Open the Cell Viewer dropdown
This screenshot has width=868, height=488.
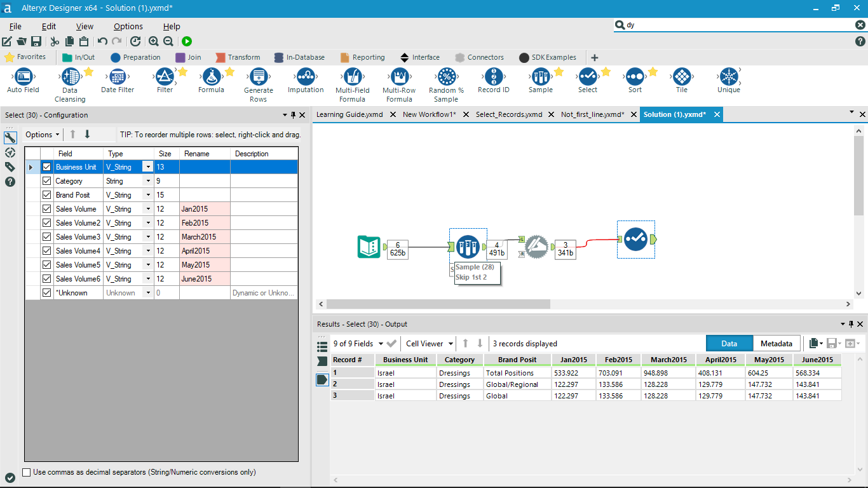430,344
